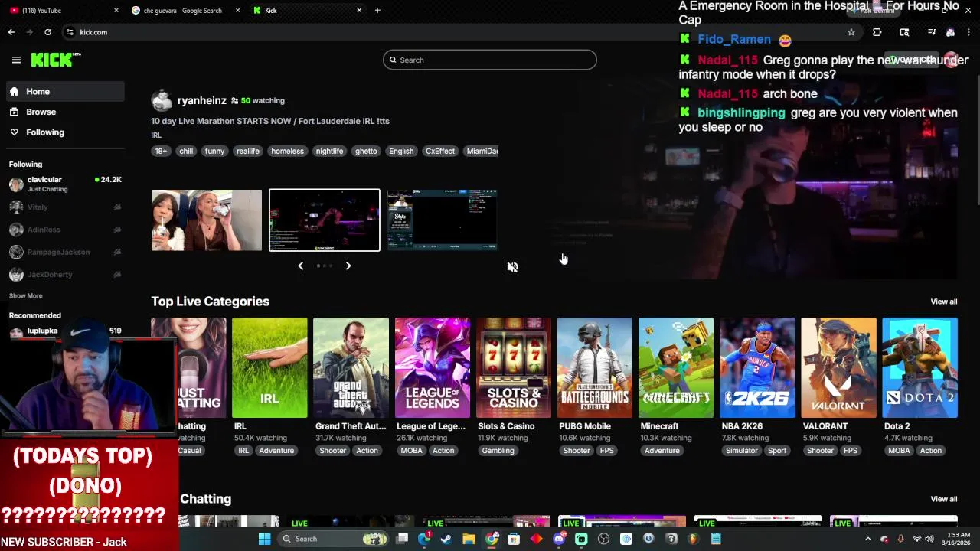Click Gambling tag under Slots & Casino
Image resolution: width=980 pixels, height=551 pixels.
pyautogui.click(x=498, y=451)
